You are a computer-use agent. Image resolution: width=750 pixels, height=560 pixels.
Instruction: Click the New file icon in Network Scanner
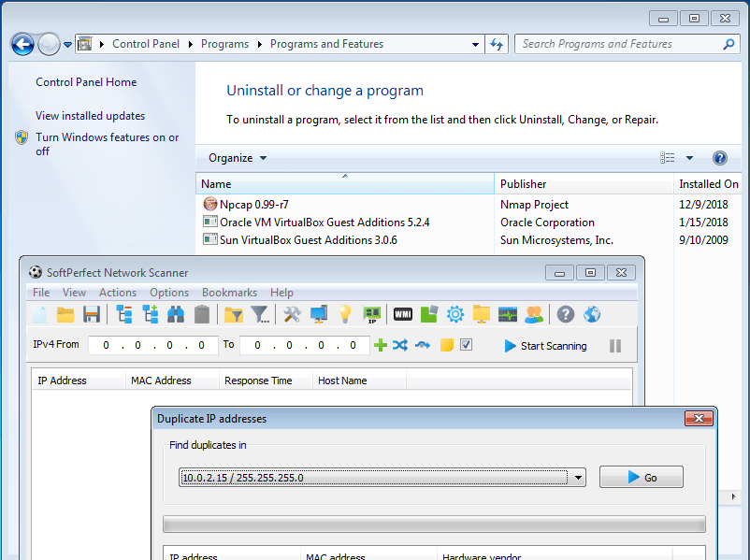click(x=39, y=315)
